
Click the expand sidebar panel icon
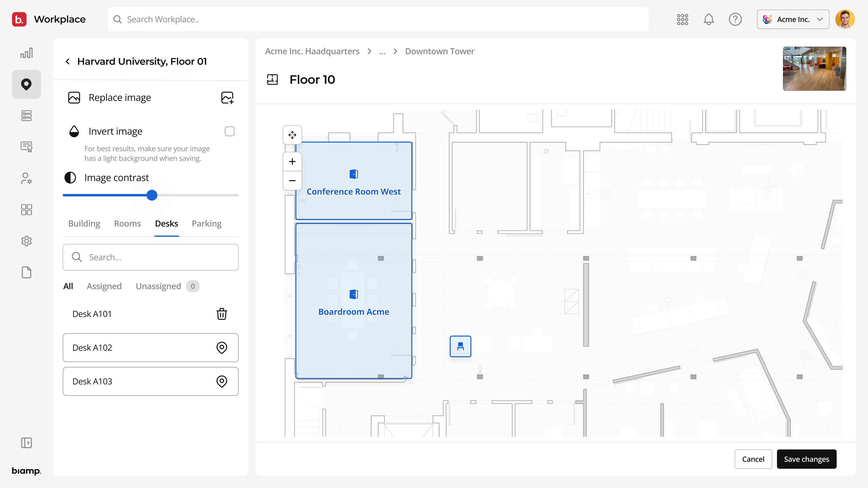(26, 443)
